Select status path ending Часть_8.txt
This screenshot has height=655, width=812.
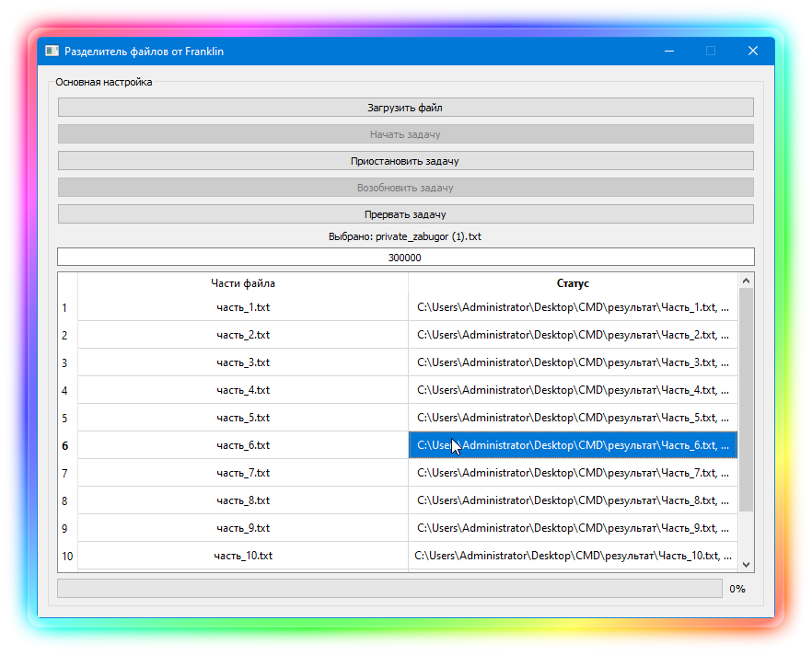573,500
